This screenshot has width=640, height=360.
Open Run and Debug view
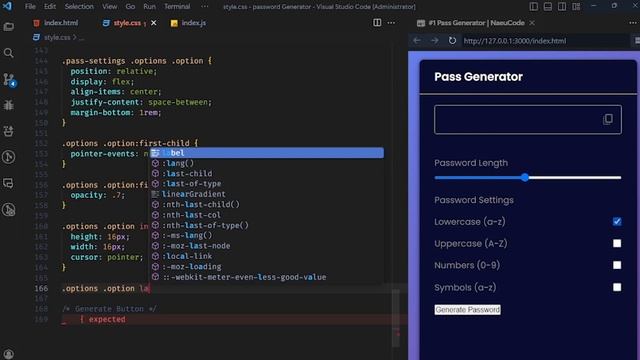click(x=9, y=105)
